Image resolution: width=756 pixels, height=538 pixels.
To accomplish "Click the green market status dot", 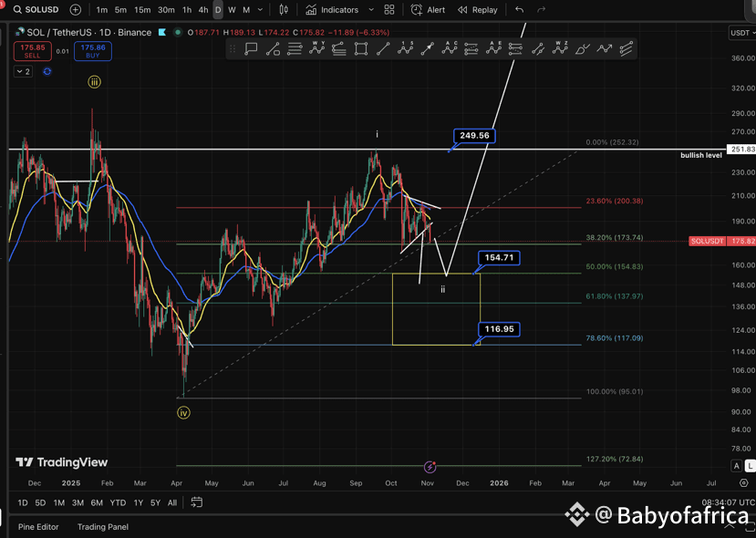I will point(178,32).
